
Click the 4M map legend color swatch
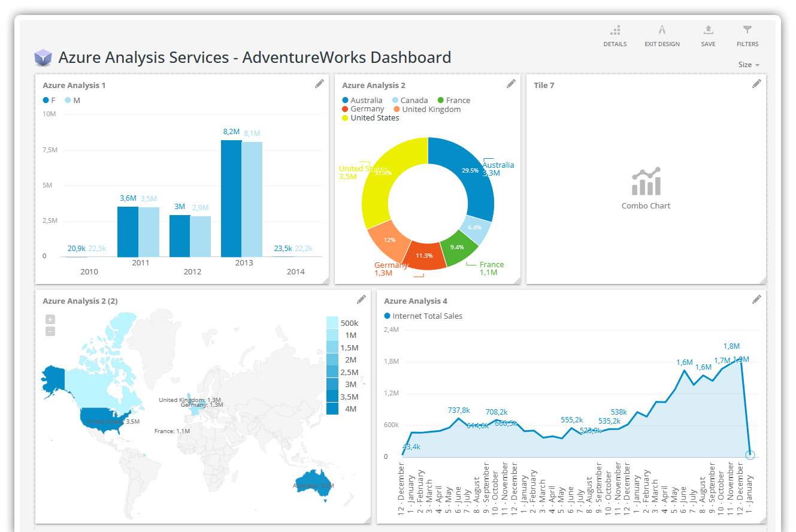pos(332,409)
